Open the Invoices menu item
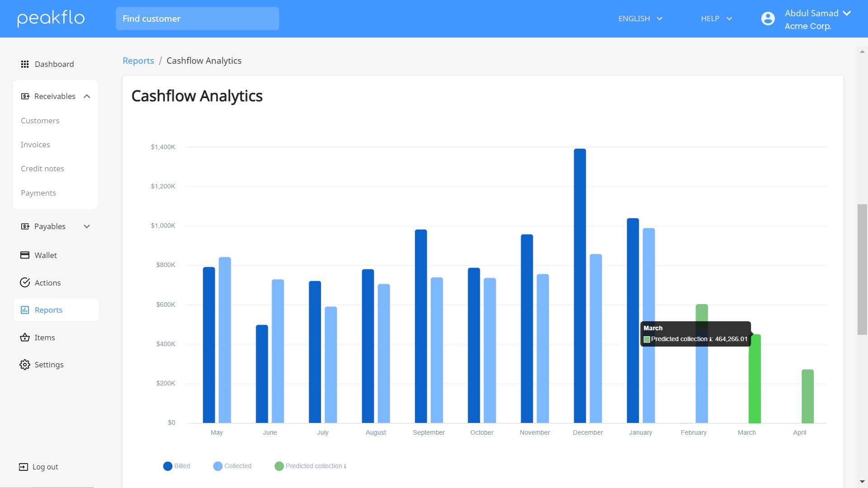 pos(35,145)
